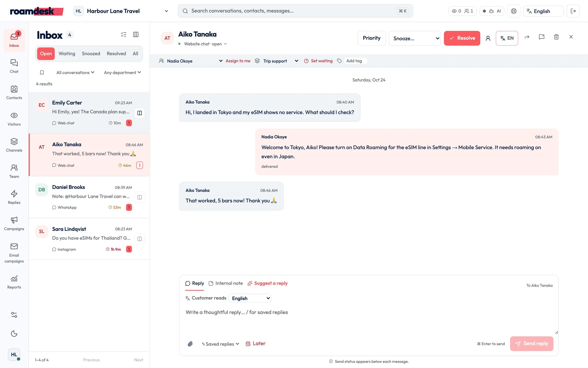Click the Priority button
The image size is (588, 368).
372,38
